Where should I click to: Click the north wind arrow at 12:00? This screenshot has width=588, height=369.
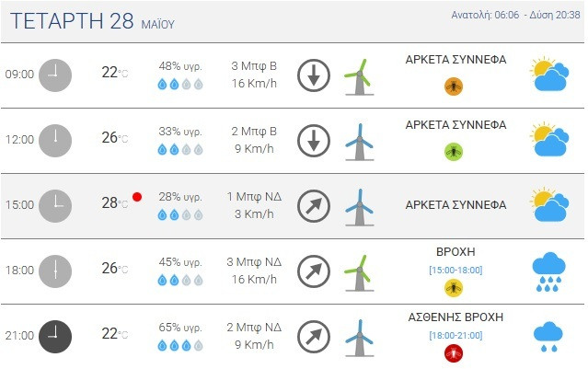314,140
